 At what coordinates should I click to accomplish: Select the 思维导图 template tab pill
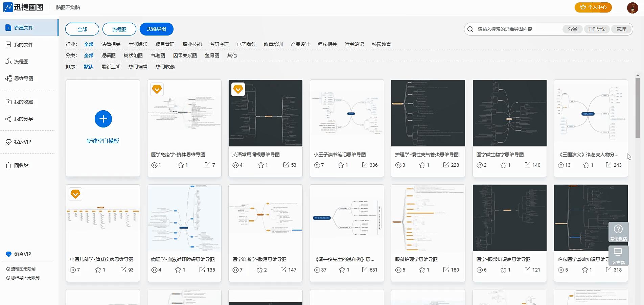[x=157, y=29]
